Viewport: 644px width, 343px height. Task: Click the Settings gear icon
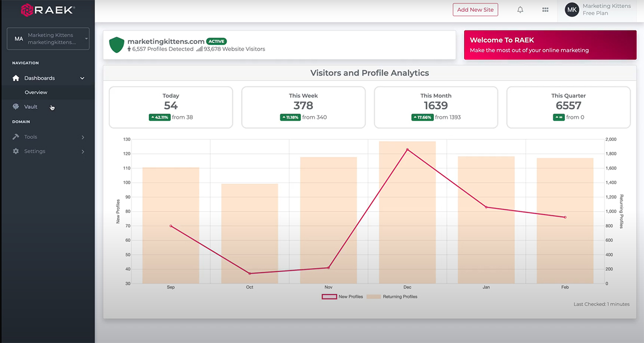click(16, 151)
